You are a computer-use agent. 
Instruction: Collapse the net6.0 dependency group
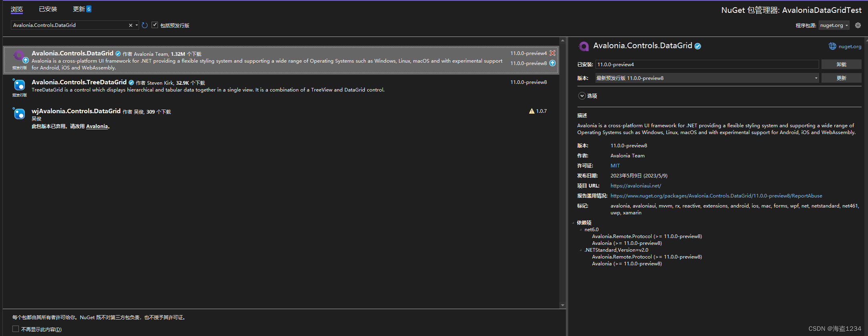(581, 230)
